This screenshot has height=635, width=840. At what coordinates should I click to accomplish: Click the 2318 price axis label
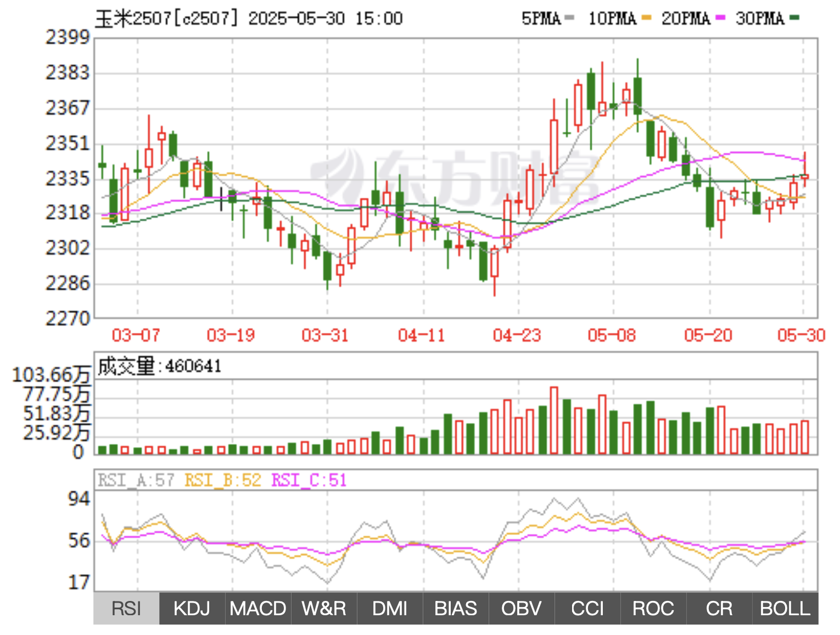point(68,213)
